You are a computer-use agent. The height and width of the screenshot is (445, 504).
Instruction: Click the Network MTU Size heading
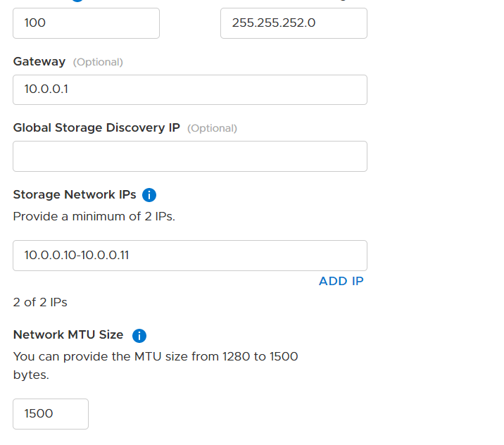pos(68,335)
